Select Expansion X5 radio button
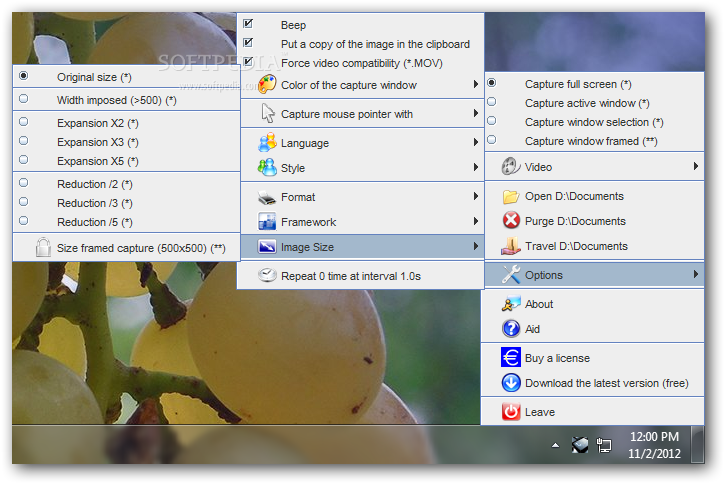 [24, 159]
